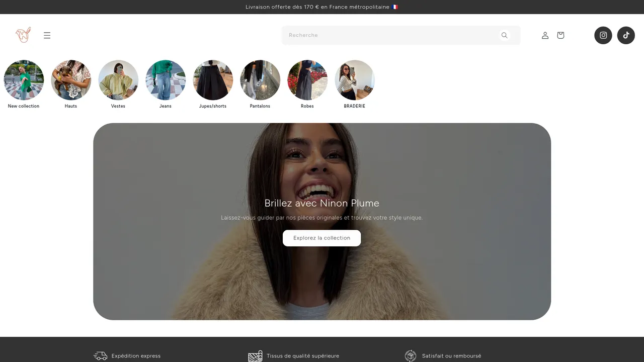Click the Tissus de qualité supérieure text
The height and width of the screenshot is (362, 644).
tap(303, 356)
